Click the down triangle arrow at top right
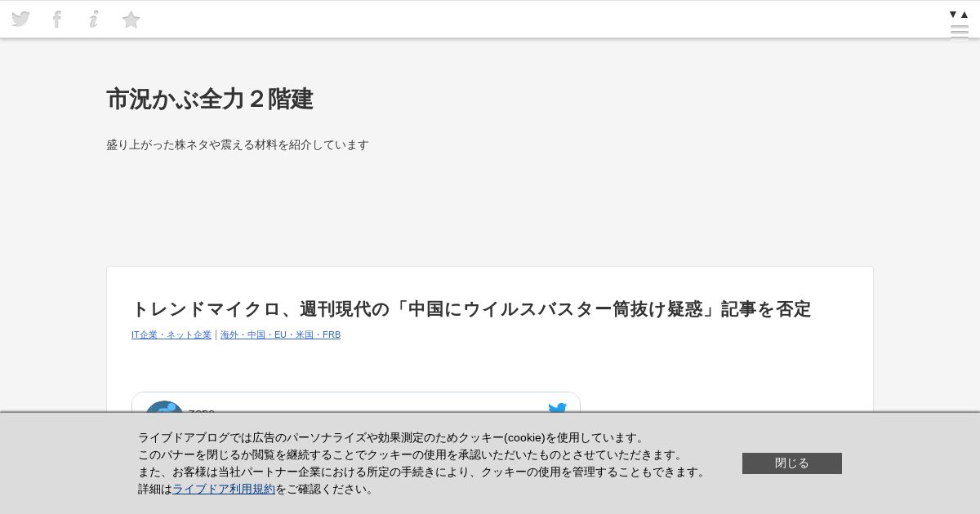Screen dimensions: 980x514 (953, 14)
